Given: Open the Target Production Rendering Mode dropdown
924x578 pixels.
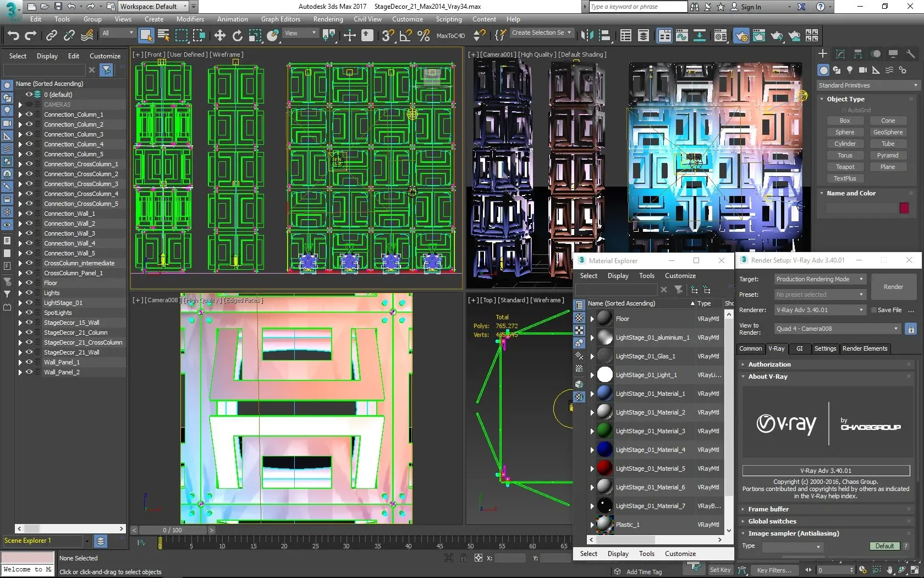Looking at the screenshot, I should pos(820,279).
